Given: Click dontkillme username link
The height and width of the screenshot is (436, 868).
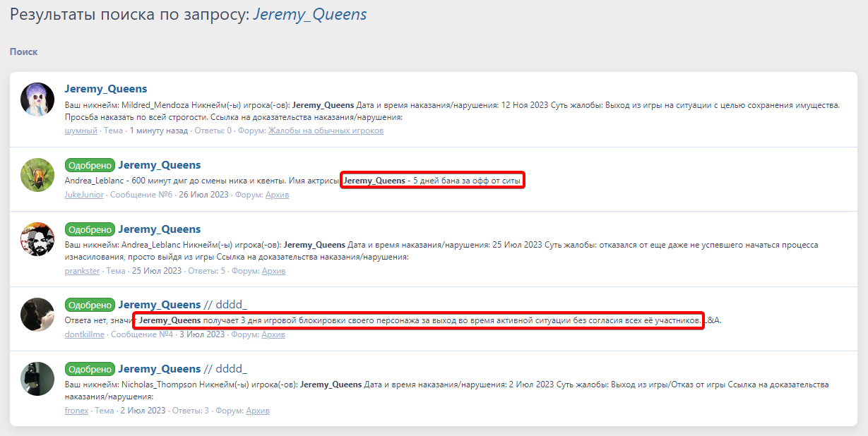Looking at the screenshot, I should [x=84, y=334].
